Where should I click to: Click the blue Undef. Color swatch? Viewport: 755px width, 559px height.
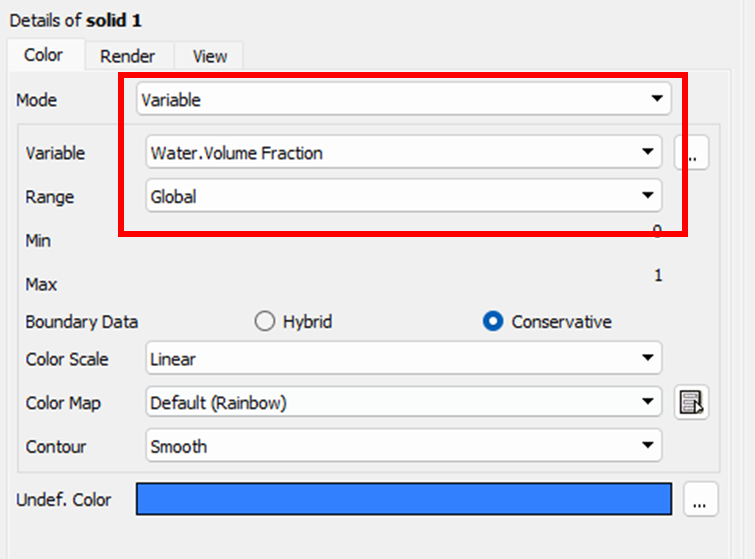click(404, 499)
